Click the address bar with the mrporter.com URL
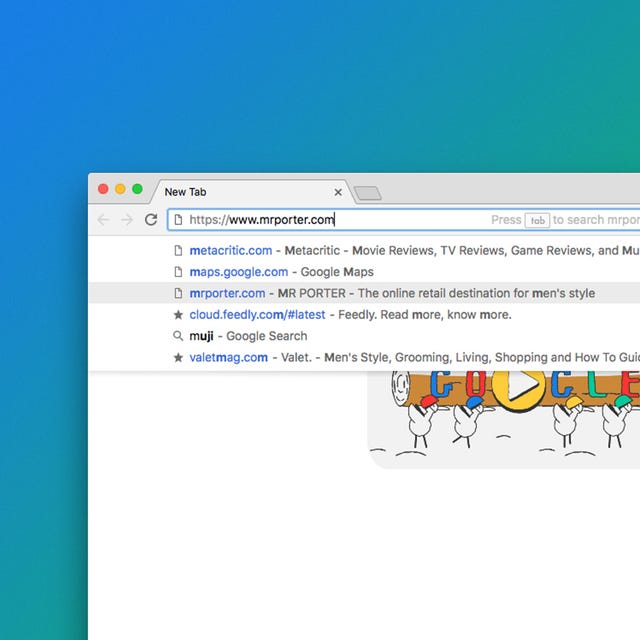The width and height of the screenshot is (640, 640). tap(404, 220)
